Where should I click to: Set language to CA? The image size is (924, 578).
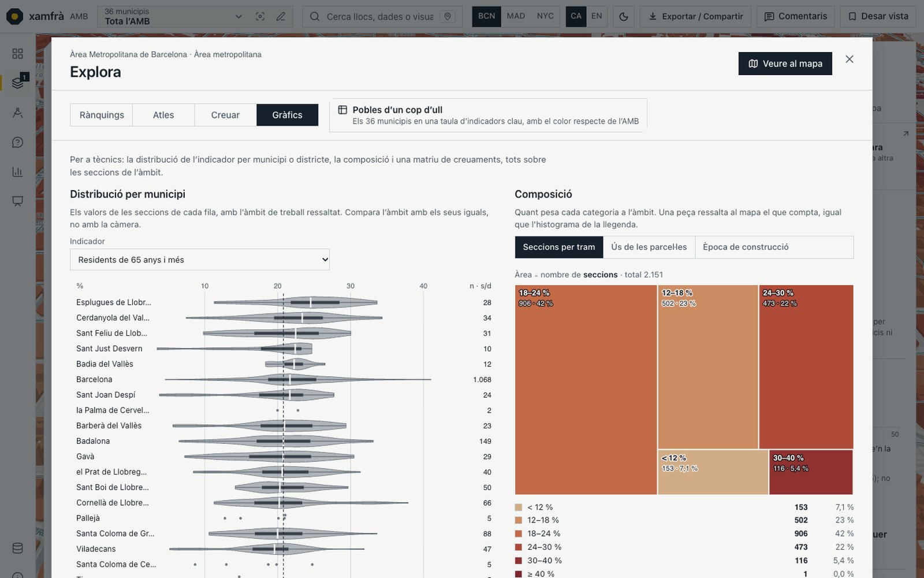pyautogui.click(x=576, y=16)
